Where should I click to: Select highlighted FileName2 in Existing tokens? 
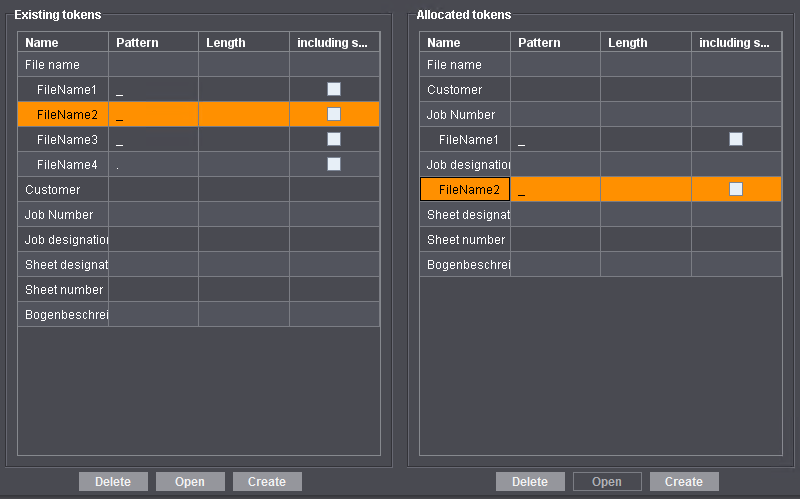click(x=199, y=114)
